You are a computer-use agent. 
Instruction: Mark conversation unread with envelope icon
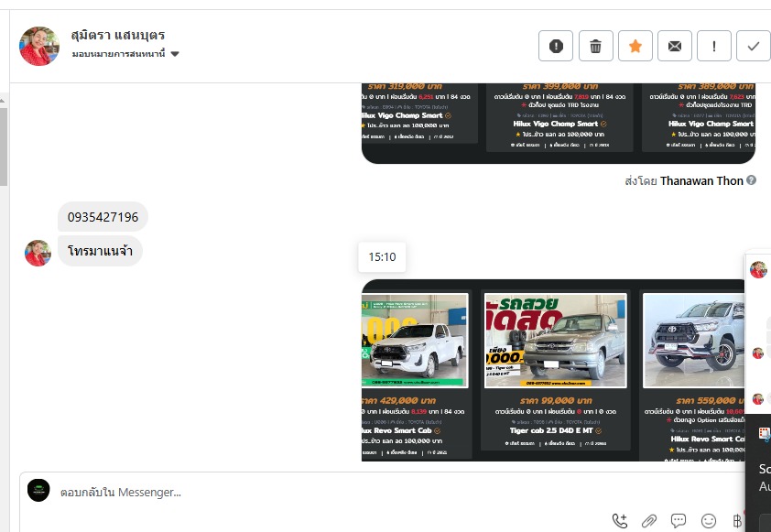click(x=675, y=46)
